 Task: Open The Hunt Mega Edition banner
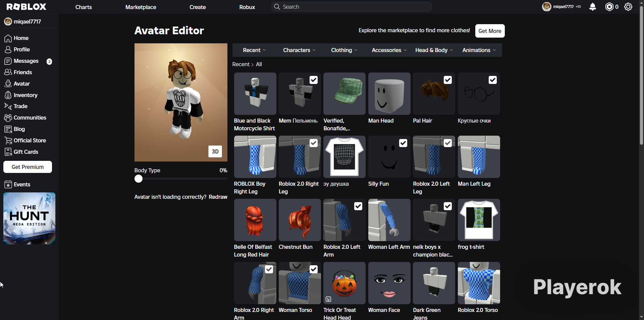pyautogui.click(x=29, y=218)
